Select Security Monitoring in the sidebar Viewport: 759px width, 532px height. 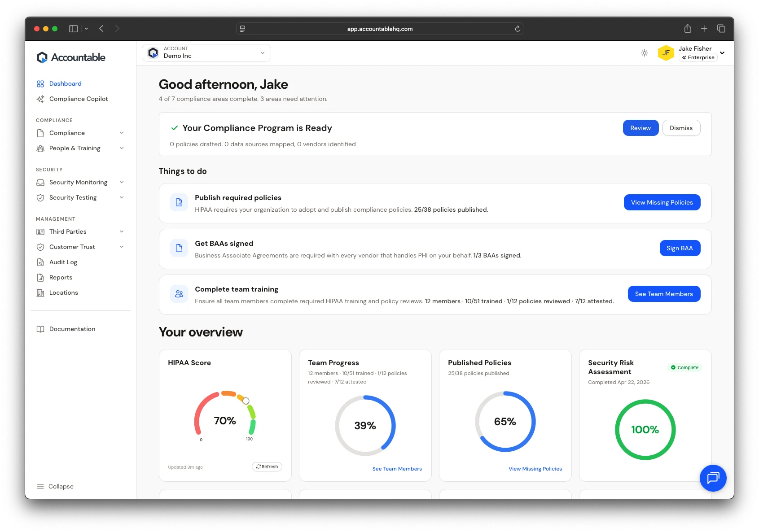(x=78, y=182)
